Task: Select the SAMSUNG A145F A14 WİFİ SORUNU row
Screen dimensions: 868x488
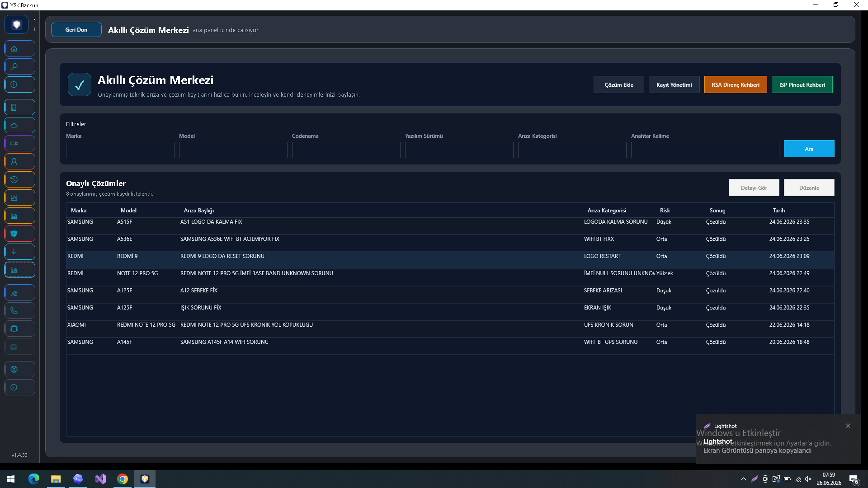Action: pos(450,346)
